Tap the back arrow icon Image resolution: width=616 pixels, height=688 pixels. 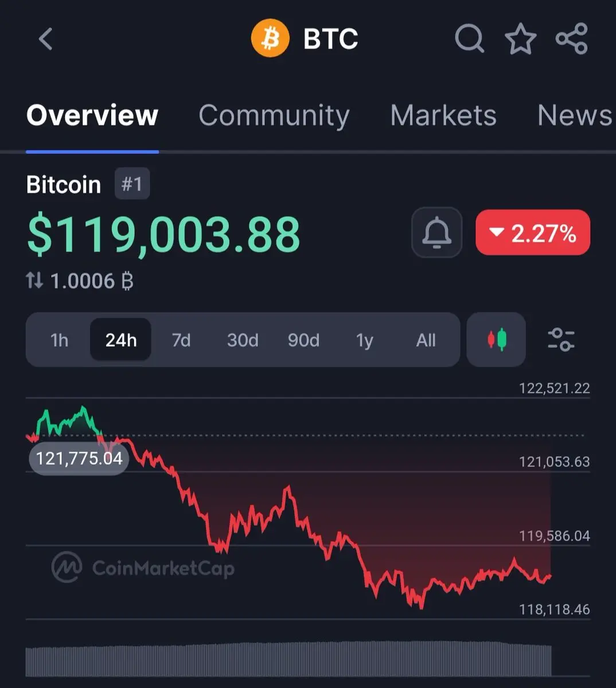point(46,40)
